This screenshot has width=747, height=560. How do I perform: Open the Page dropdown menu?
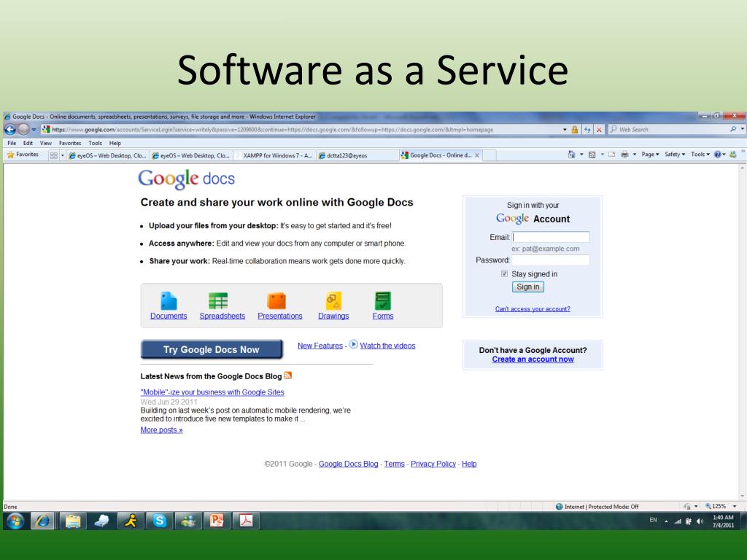(650, 155)
